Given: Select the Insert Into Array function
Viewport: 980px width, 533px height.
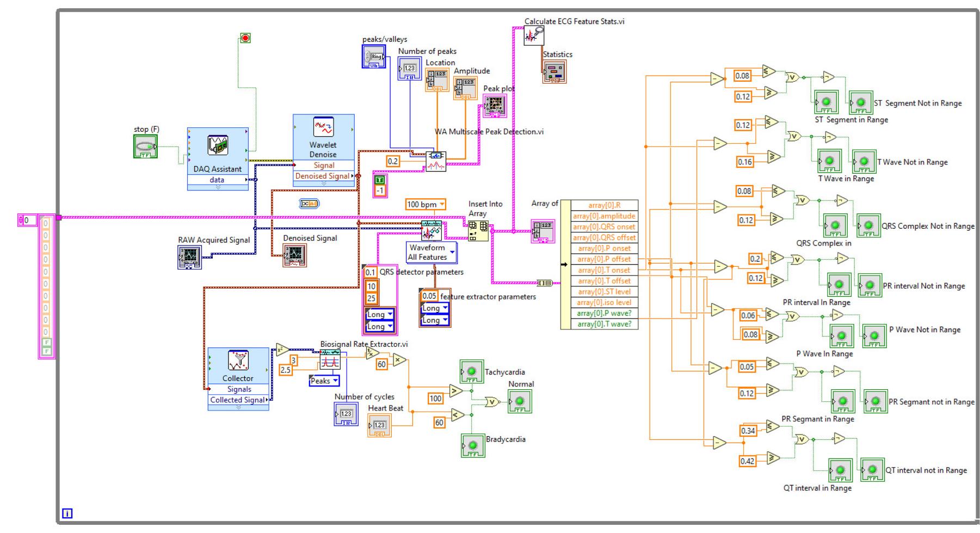Looking at the screenshot, I should pyautogui.click(x=478, y=230).
